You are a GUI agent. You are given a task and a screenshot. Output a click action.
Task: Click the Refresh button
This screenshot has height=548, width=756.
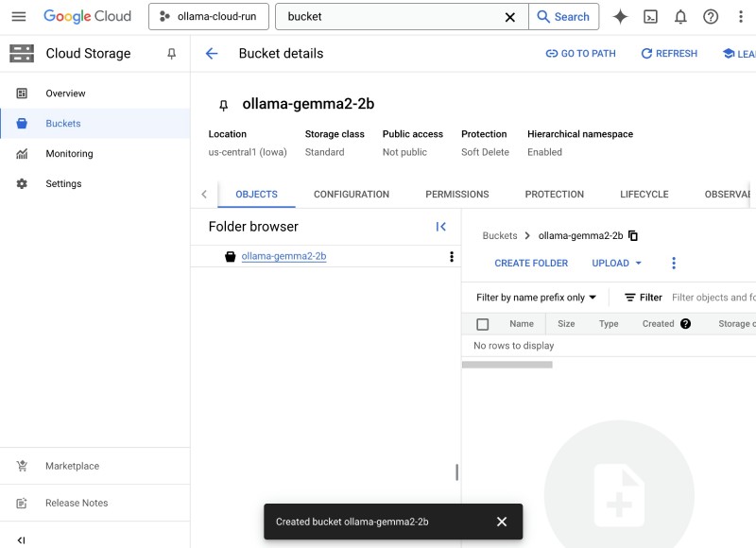point(669,54)
